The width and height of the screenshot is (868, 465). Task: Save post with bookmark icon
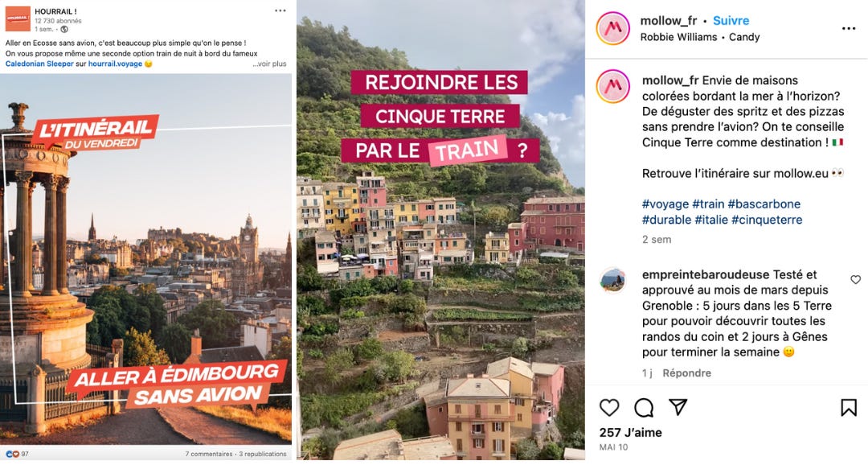848,407
